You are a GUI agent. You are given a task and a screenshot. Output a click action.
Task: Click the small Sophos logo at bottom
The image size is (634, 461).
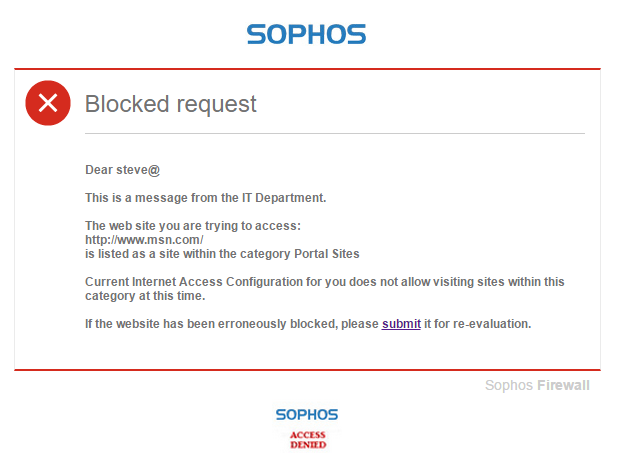click(307, 414)
